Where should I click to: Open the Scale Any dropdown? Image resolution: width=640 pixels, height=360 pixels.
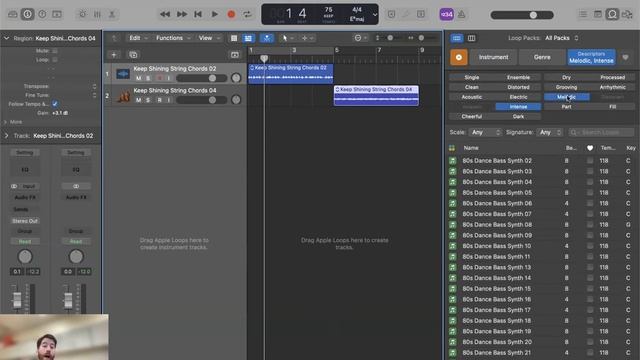tap(486, 132)
